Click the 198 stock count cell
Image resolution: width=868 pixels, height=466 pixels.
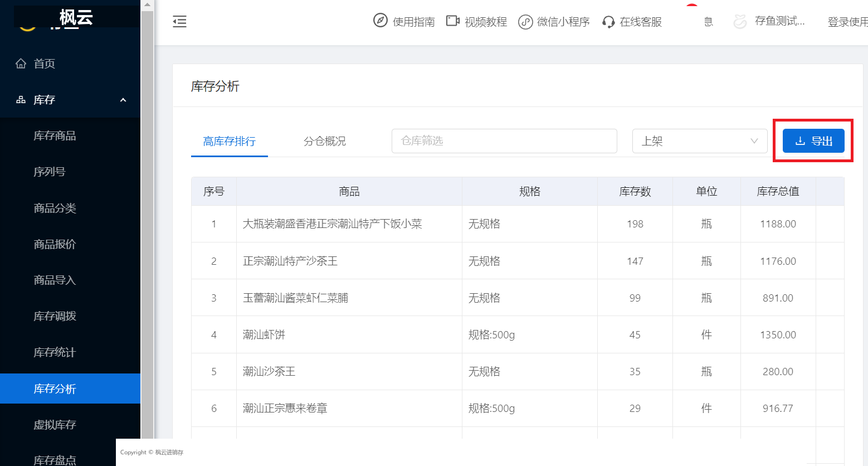635,224
